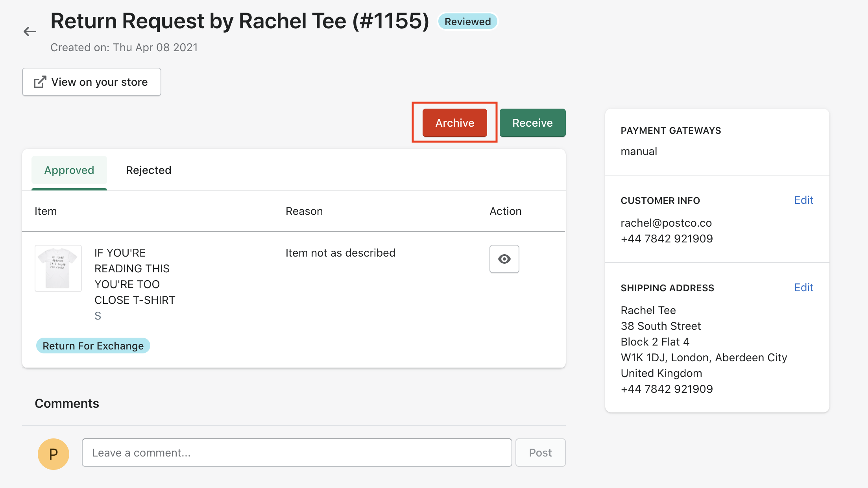Click the back arrow icon
This screenshot has width=868, height=488.
pyautogui.click(x=30, y=31)
